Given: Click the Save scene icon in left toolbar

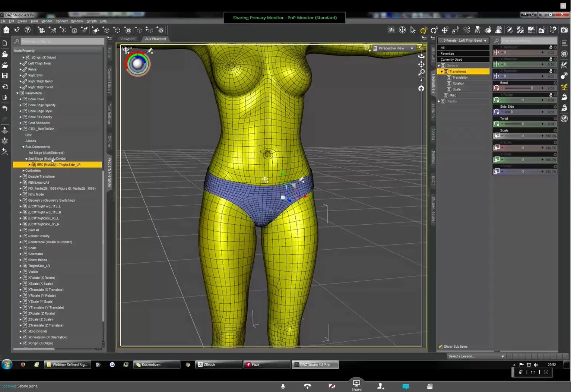Looking at the screenshot, I should [x=5, y=76].
